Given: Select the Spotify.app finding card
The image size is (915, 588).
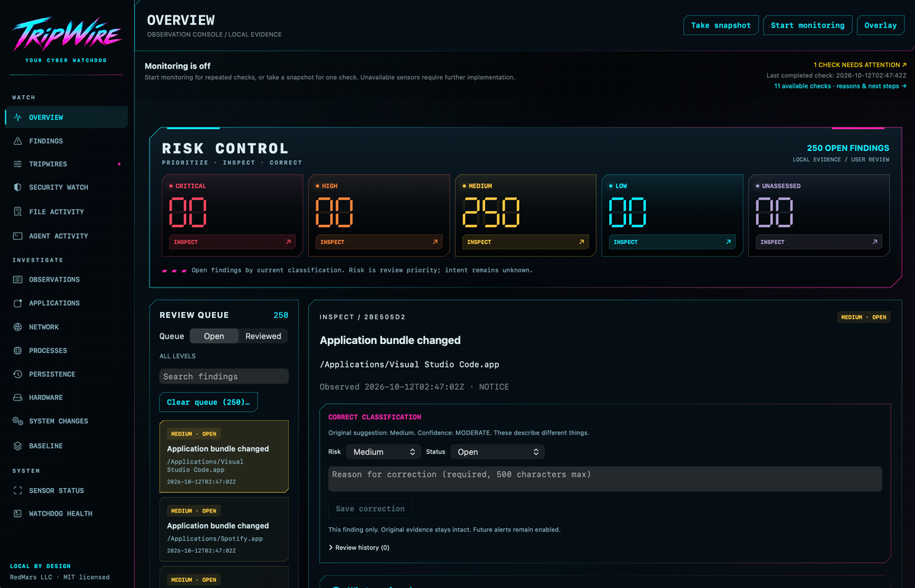Looking at the screenshot, I should 224,529.
